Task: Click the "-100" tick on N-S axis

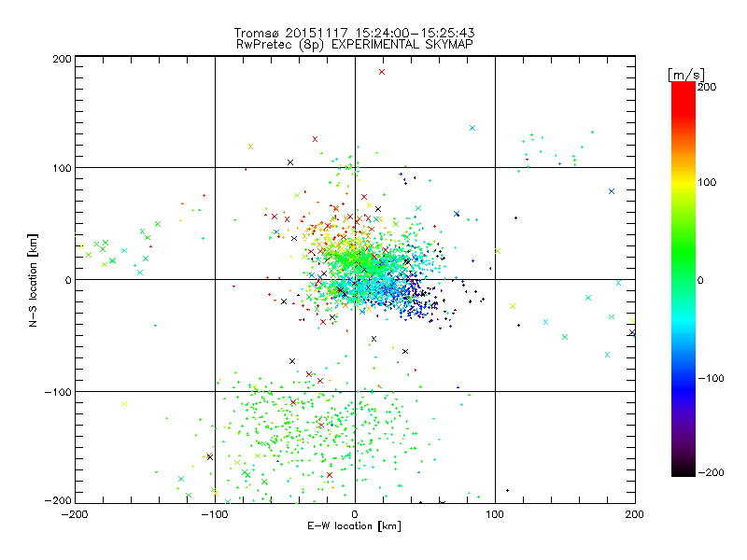Action: coord(58,392)
